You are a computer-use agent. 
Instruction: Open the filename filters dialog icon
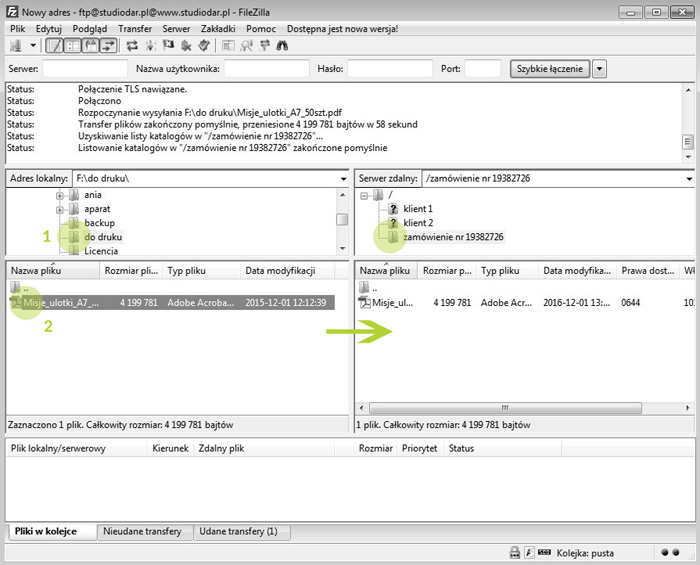(228, 46)
